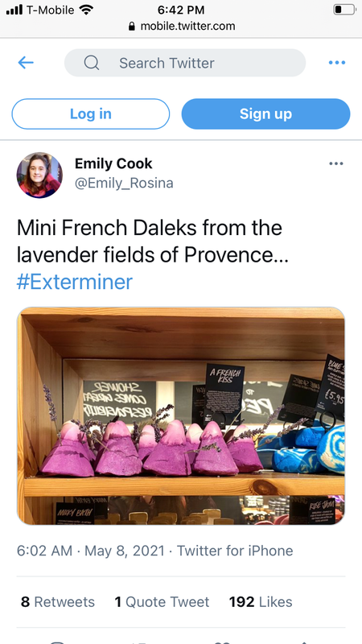View the 192 Likes list
The image size is (362, 644).
[261, 602]
